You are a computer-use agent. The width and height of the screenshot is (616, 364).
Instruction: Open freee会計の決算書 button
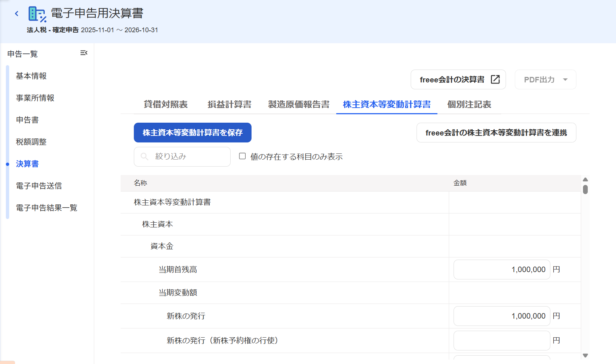(x=458, y=79)
